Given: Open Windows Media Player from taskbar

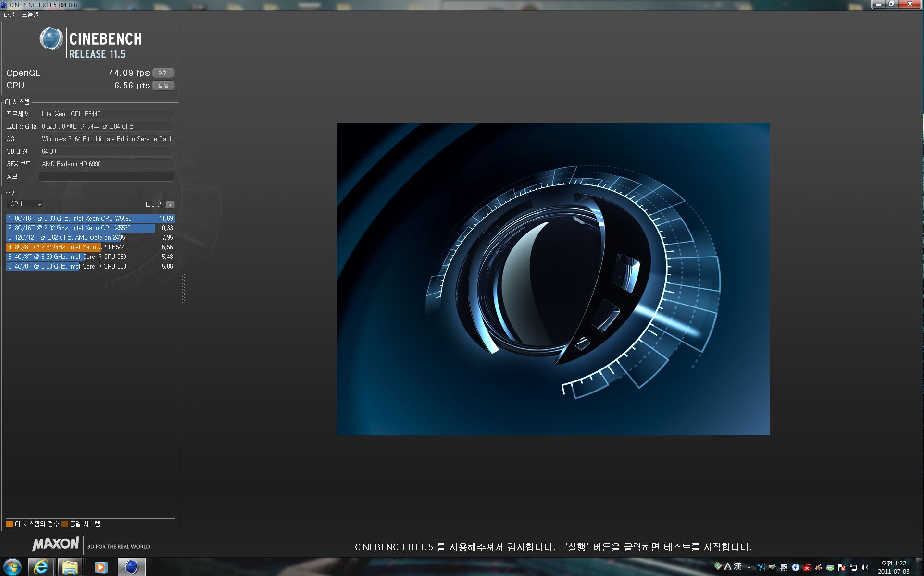Looking at the screenshot, I should (100, 567).
